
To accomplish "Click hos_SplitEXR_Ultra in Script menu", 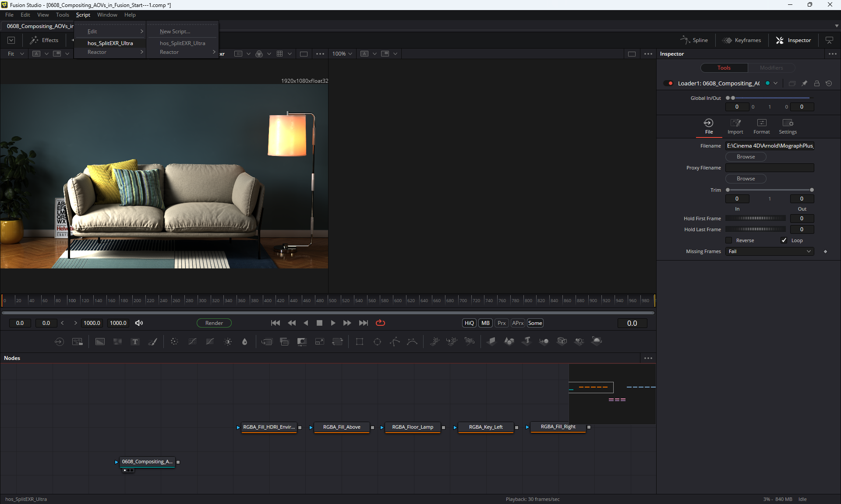I will pos(110,43).
